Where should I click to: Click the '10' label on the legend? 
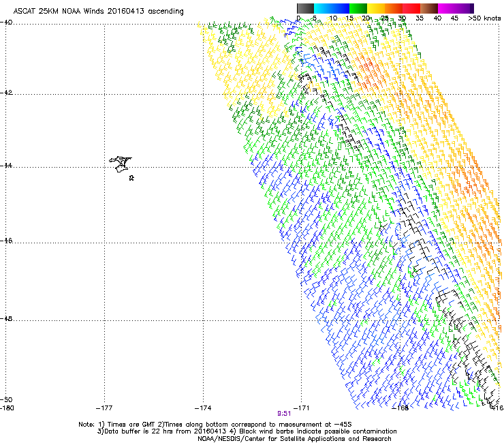(333, 18)
